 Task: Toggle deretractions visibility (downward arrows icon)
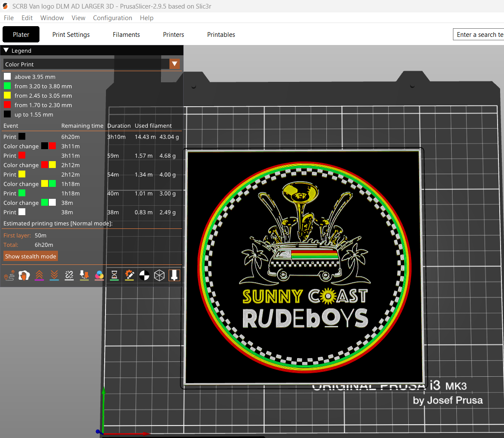coord(54,276)
